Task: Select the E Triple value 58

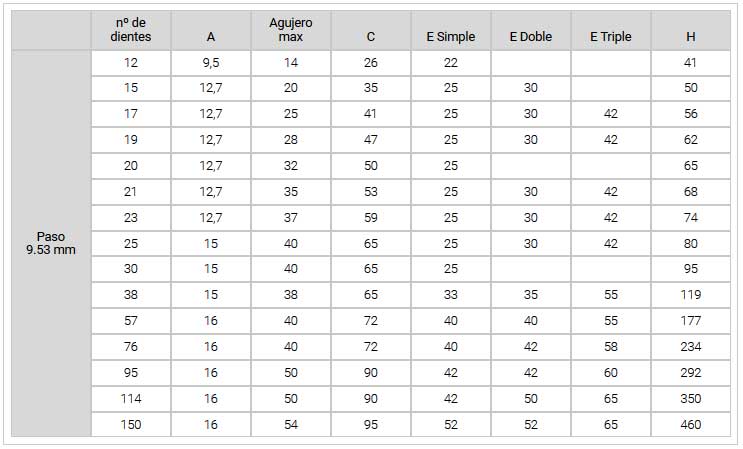Action: click(x=611, y=347)
